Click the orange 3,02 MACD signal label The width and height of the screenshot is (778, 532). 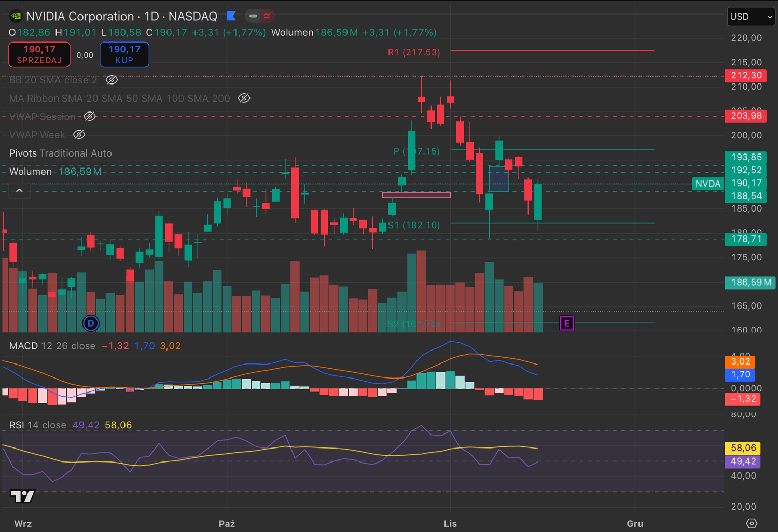pos(740,361)
